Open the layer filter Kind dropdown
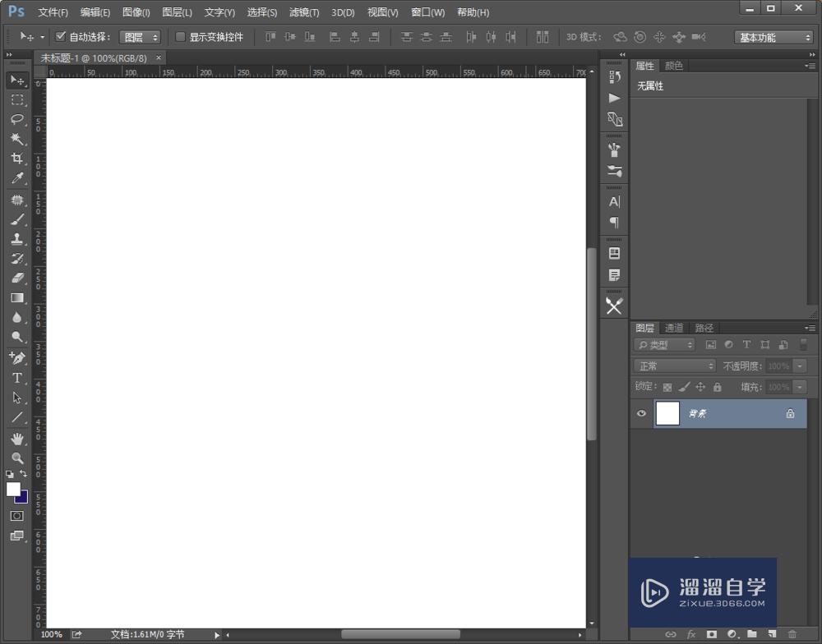 coord(664,345)
